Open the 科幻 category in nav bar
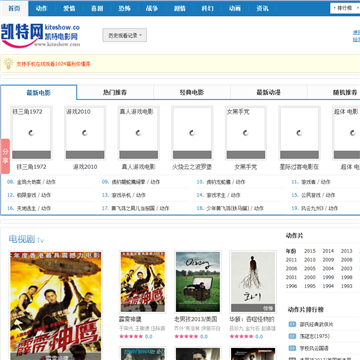The width and height of the screenshot is (360, 360). pos(207,9)
